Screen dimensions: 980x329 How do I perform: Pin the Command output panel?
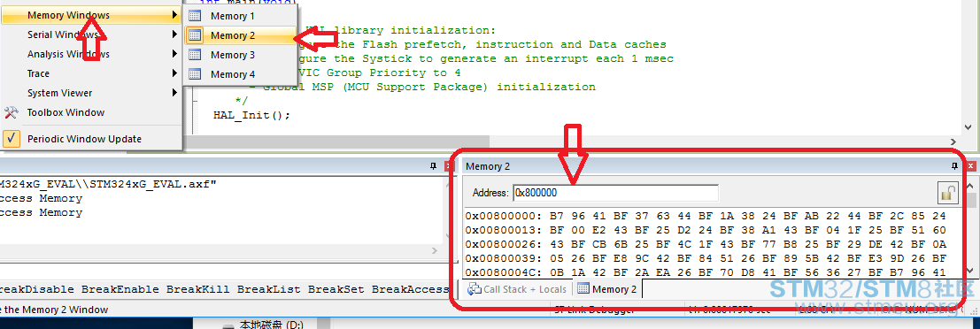click(433, 166)
